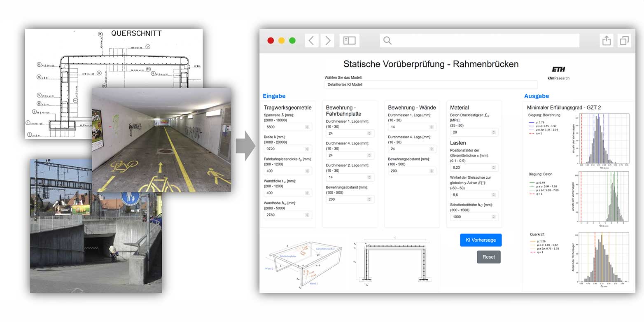The height and width of the screenshot is (322, 644).
Task: Click the red window close dot
Action: [271, 40]
